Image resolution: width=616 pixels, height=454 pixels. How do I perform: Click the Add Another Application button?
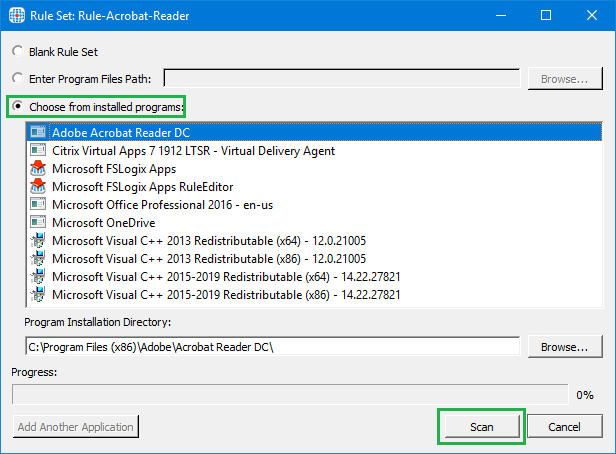point(75,427)
